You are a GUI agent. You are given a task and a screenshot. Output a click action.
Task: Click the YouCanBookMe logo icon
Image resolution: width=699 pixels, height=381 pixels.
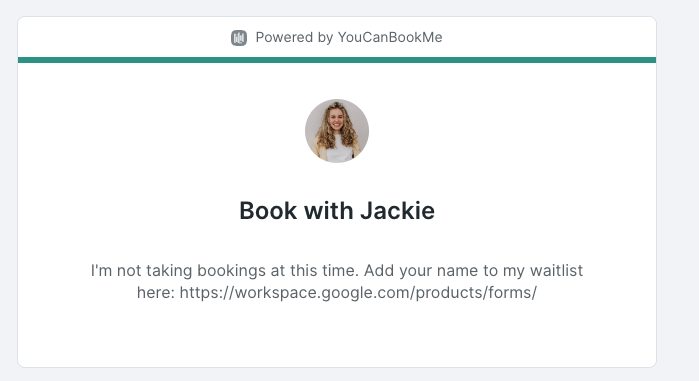click(x=238, y=38)
